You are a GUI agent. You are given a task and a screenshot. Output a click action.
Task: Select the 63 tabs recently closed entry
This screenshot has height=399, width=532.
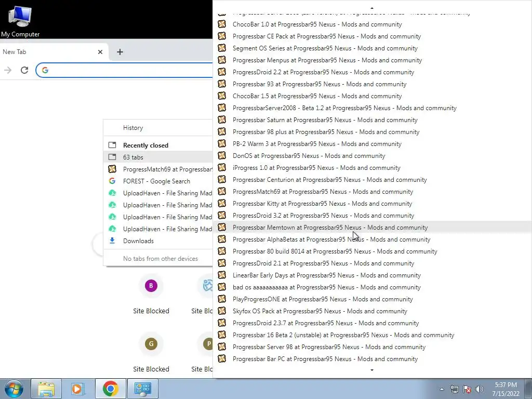point(158,157)
